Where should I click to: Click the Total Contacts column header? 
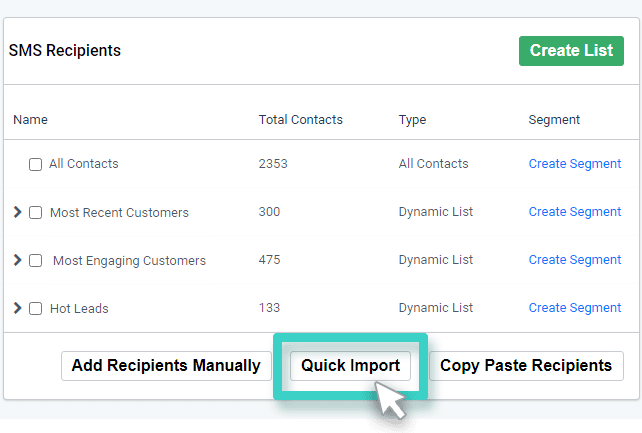pos(301,120)
